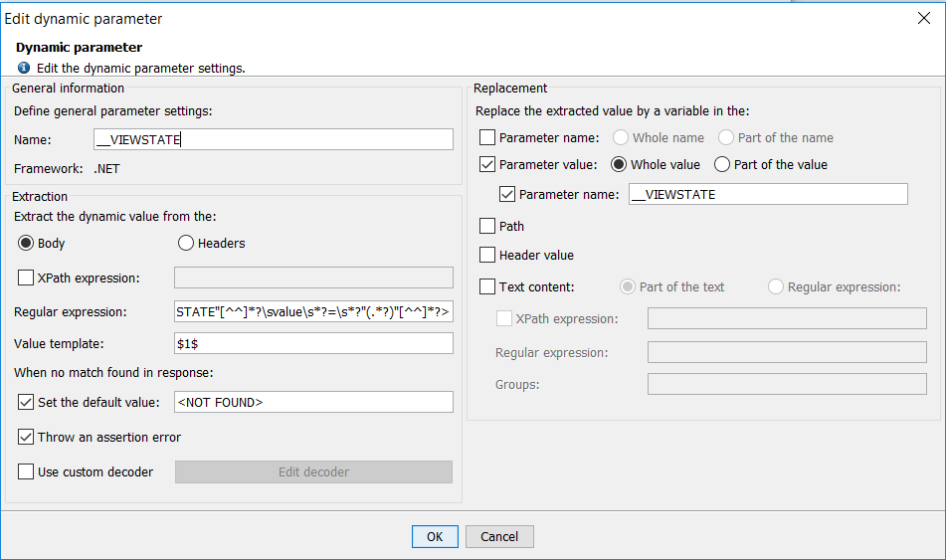Click the 'Define general parameter settings' label

point(112,111)
